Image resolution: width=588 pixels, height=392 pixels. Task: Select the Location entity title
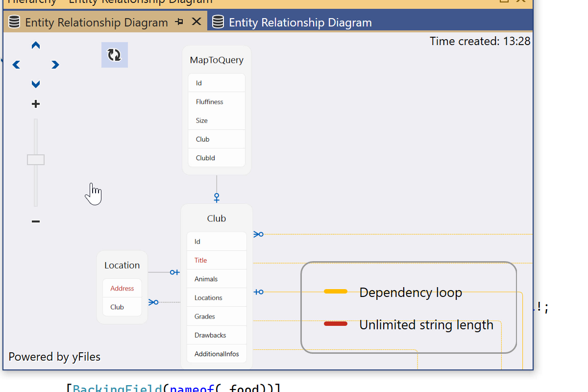pos(122,265)
